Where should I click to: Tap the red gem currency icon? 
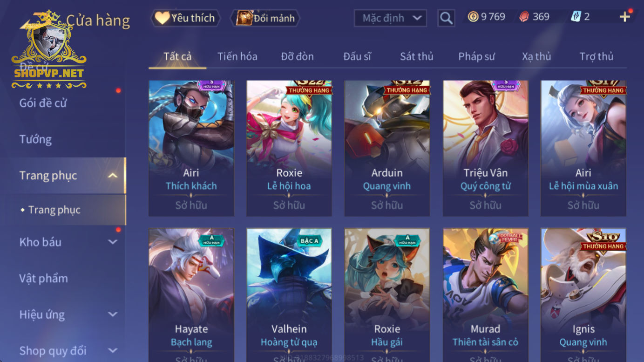(x=524, y=17)
